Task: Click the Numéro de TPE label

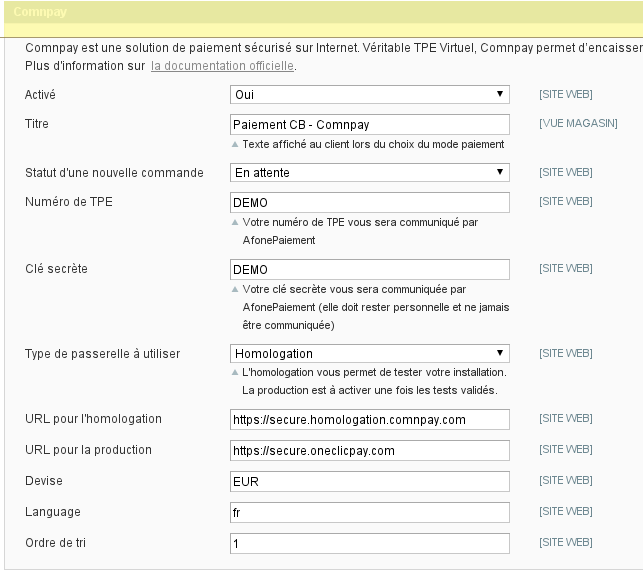Action: coord(69,202)
